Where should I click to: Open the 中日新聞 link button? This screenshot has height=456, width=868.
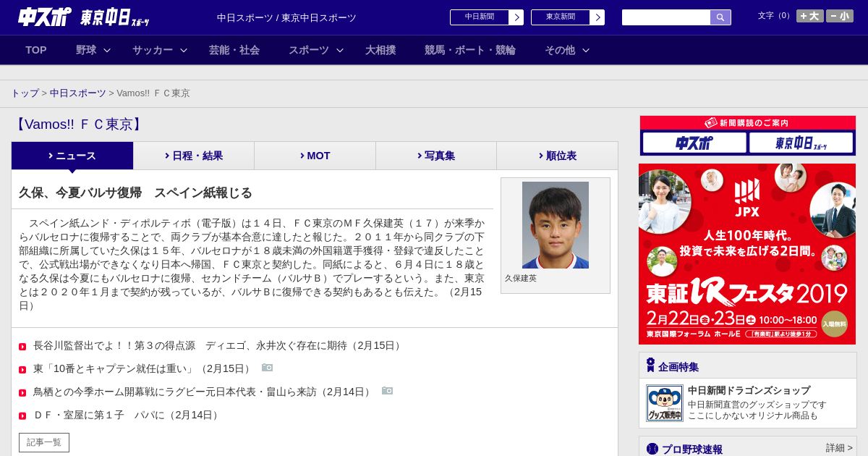coord(480,17)
